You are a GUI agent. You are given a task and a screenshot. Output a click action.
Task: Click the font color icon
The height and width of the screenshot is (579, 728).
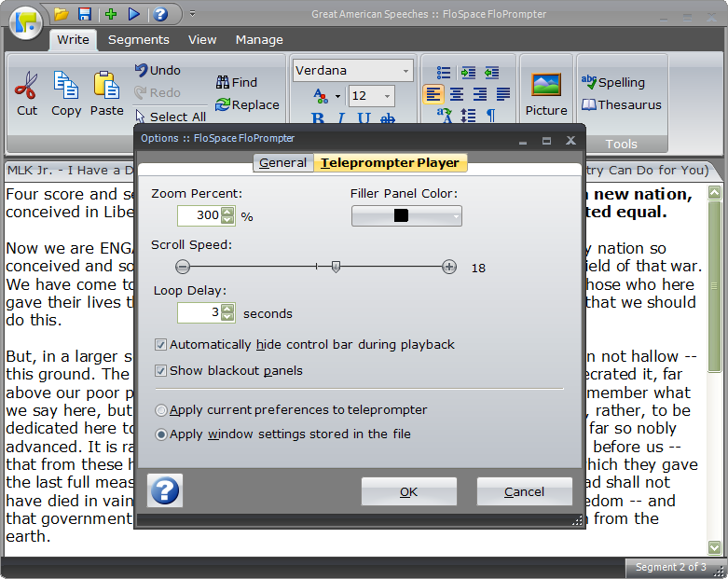point(321,96)
